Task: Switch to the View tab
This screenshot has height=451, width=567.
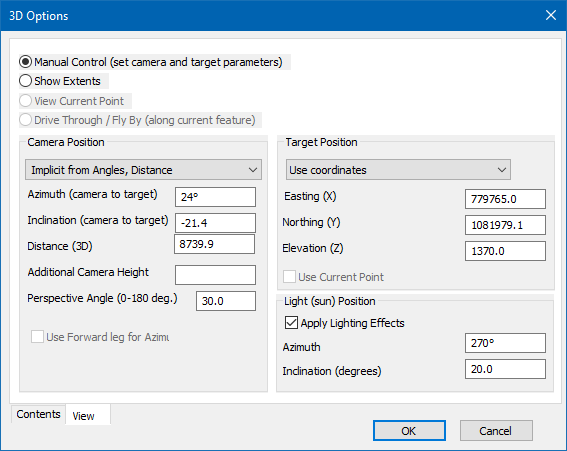Action: (x=84, y=416)
